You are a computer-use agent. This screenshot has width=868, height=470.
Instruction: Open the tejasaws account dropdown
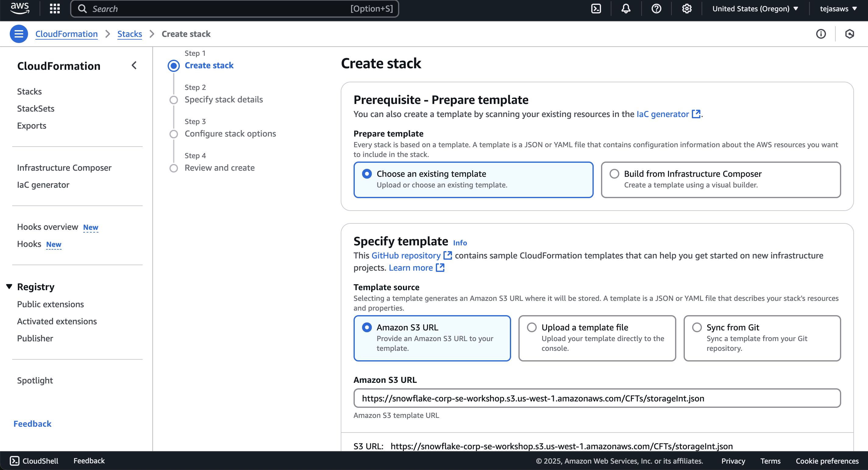838,9
